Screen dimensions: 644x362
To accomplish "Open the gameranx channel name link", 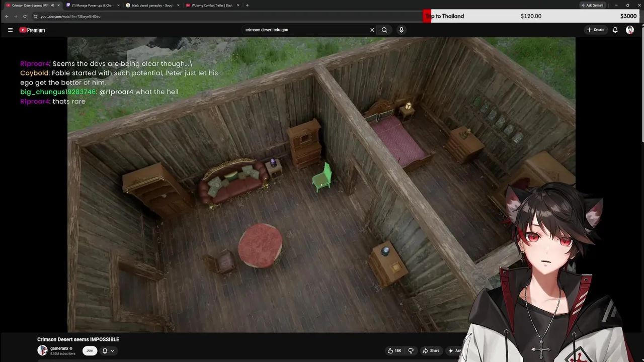I will pyautogui.click(x=59, y=348).
